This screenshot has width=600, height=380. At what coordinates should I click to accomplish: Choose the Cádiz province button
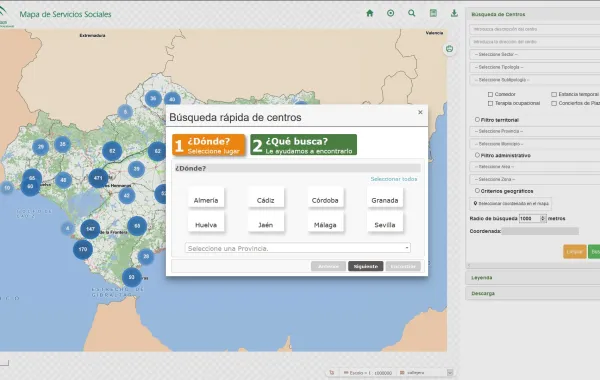(266, 198)
